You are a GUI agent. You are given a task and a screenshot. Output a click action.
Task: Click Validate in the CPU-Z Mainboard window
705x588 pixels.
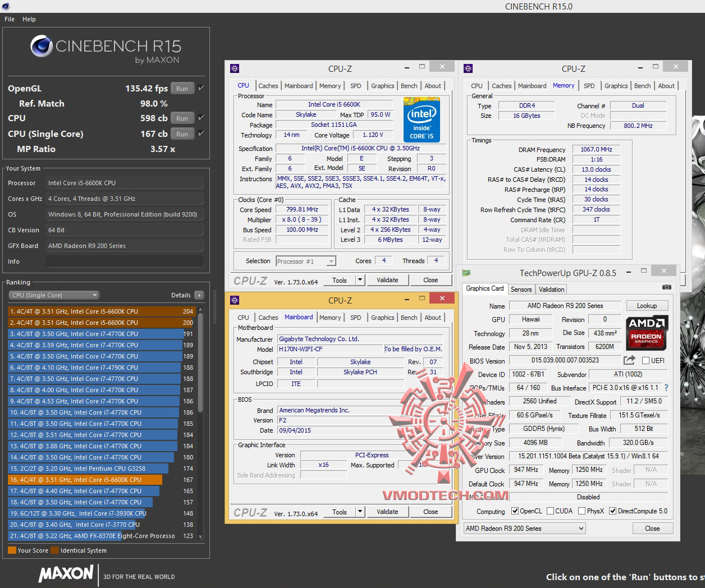pos(387,512)
